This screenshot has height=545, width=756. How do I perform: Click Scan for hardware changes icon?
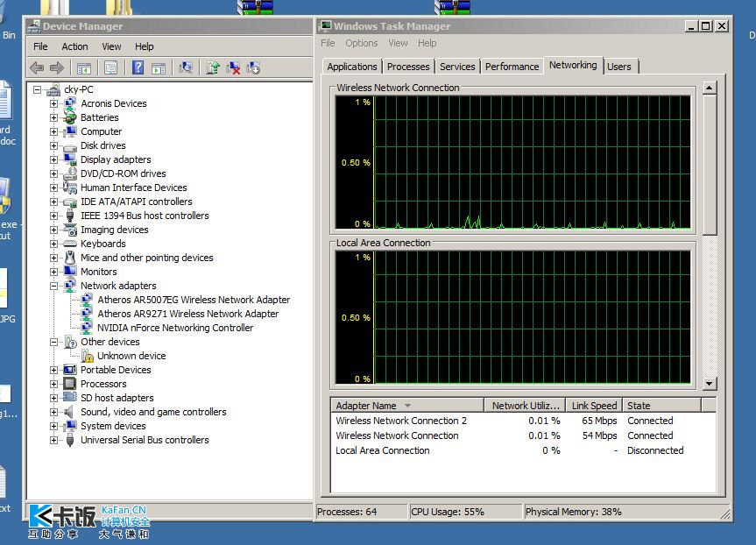pyautogui.click(x=186, y=68)
